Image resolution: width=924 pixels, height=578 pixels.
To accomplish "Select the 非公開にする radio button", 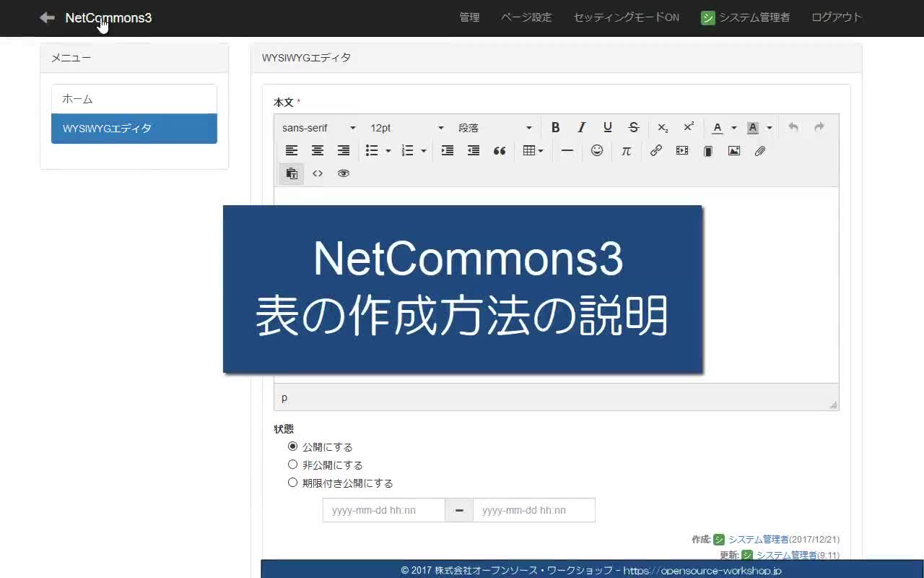I will [292, 465].
